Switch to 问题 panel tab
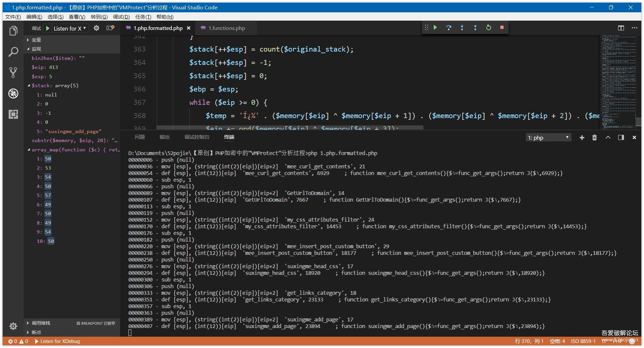 (140, 137)
